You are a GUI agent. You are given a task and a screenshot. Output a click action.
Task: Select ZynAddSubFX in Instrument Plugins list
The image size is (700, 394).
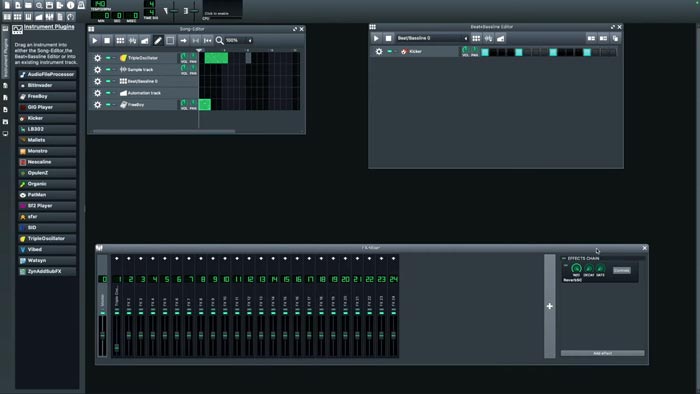click(47, 271)
